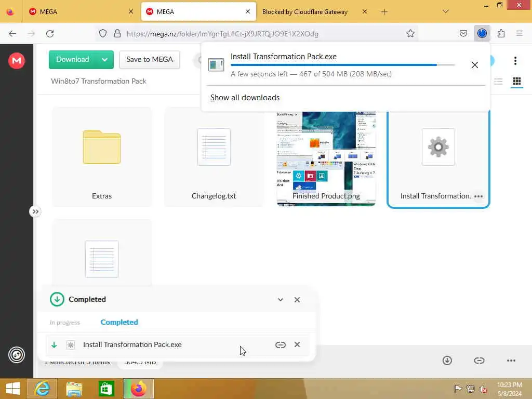The image size is (532, 399).
Task: Cancel the Install Transformation Pack.exe download
Action: tap(475, 65)
